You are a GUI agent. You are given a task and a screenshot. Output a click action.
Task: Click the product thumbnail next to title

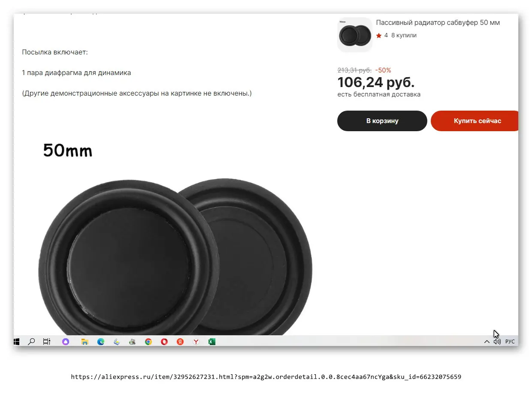tap(355, 35)
